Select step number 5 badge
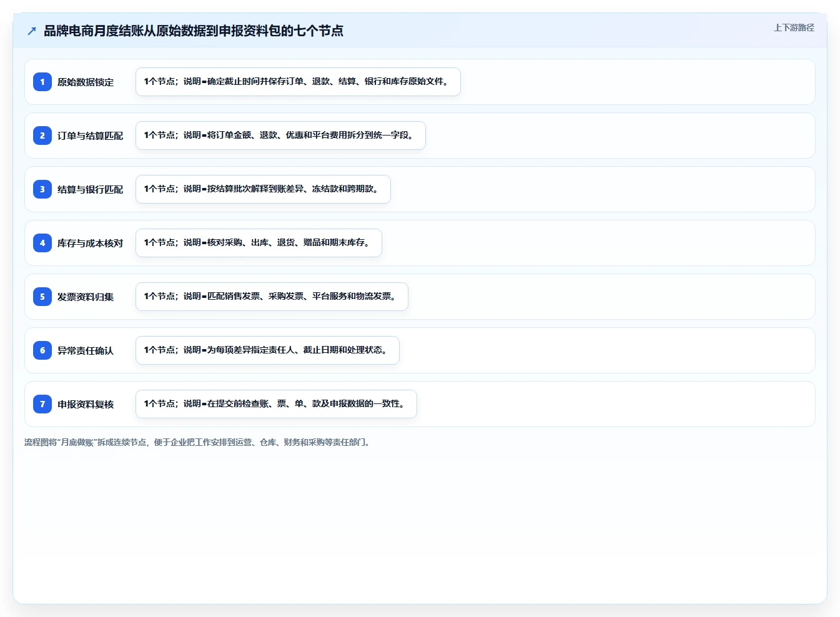This screenshot has height=617, width=840. click(42, 297)
